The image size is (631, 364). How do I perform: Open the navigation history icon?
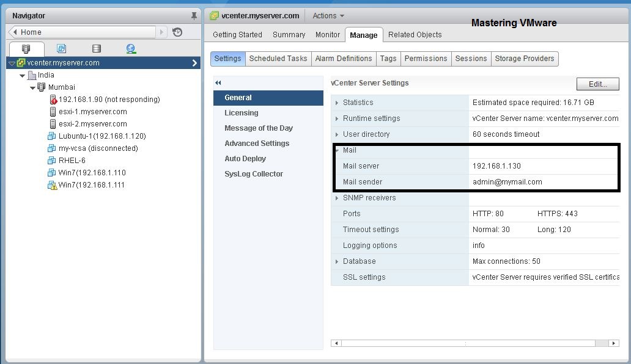(x=177, y=32)
